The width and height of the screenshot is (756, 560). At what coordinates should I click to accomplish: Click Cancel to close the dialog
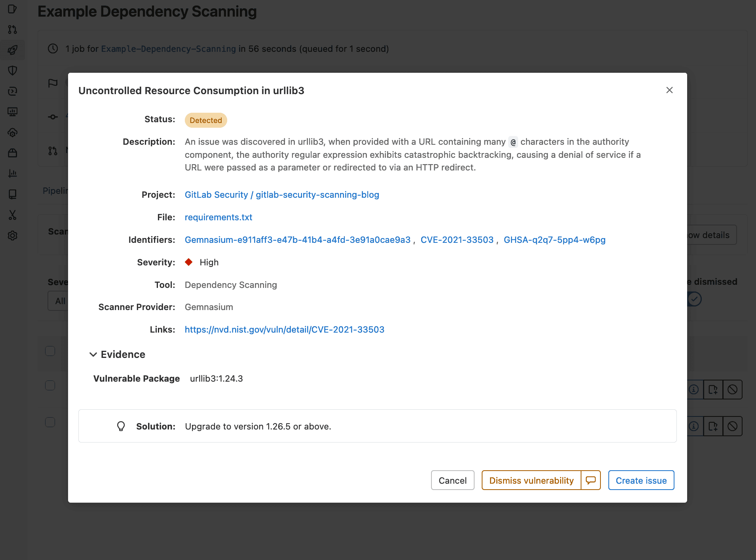point(452,480)
